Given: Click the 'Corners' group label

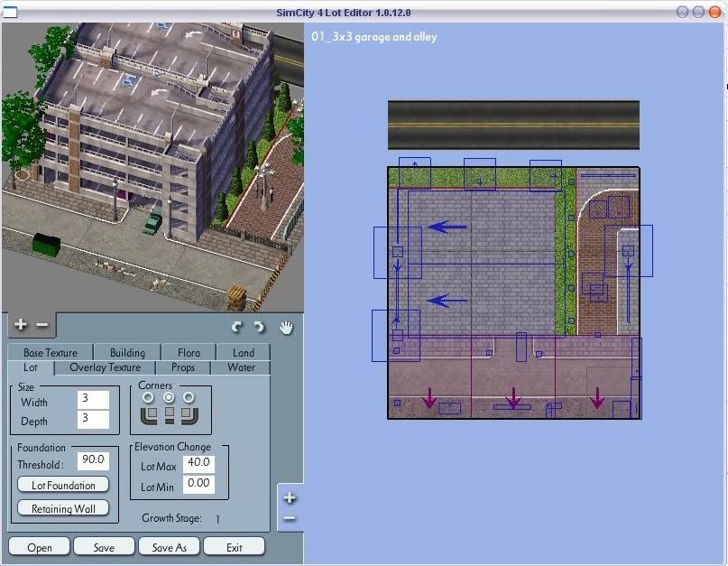Looking at the screenshot, I should click(155, 385).
